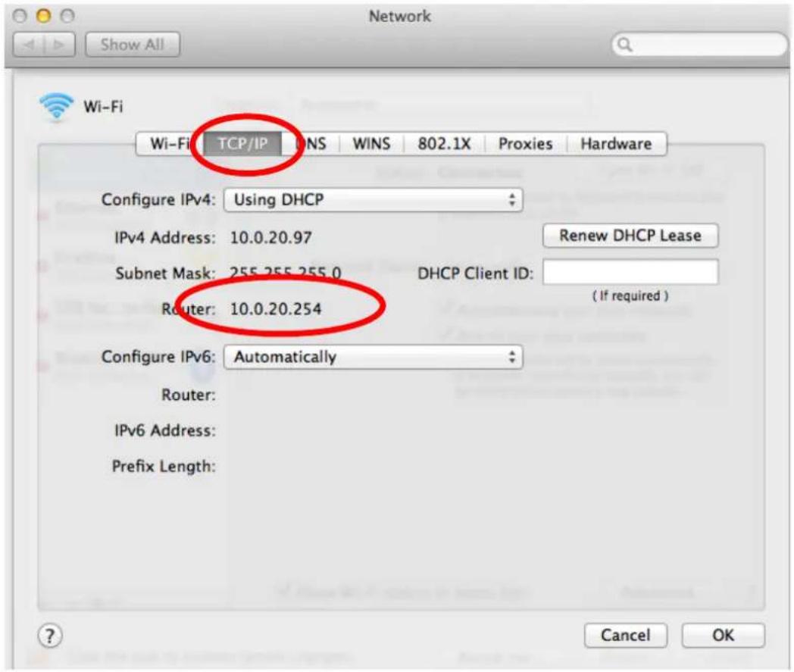The image size is (794, 672).
Task: Focus the search field in toolbar
Action: [700, 45]
